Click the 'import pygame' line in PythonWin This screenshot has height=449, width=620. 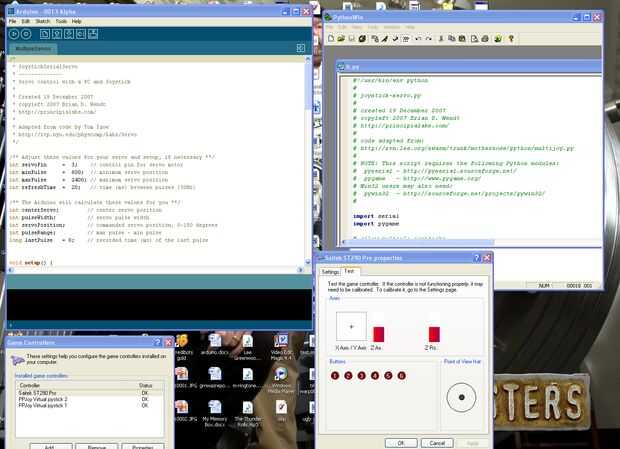pos(376,224)
